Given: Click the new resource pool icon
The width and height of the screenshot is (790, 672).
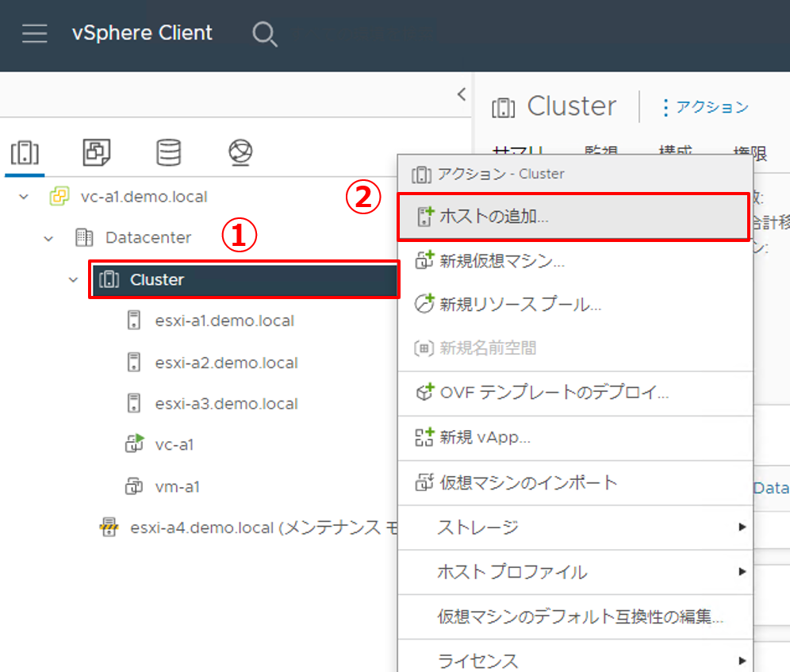Looking at the screenshot, I should [x=424, y=304].
